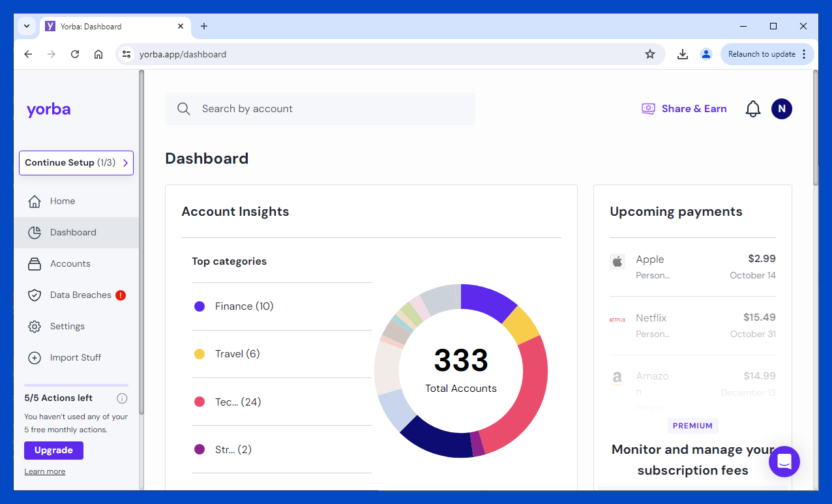832x504 pixels.
Task: Open Accounts in sidebar
Action: 76,264
